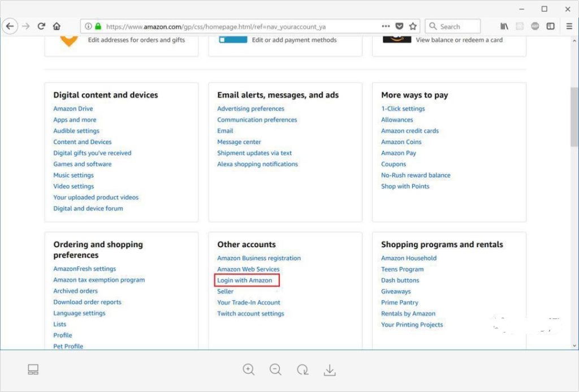Open Shipment updates via text

[x=254, y=153]
